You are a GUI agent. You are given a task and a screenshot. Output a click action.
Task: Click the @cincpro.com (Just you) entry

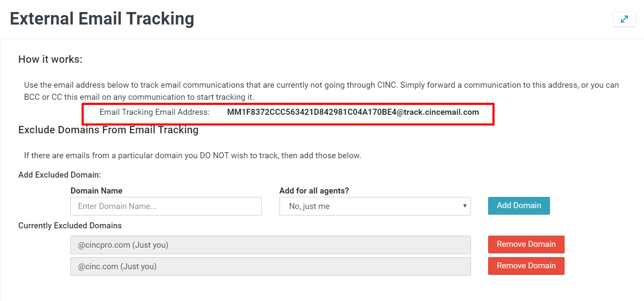click(270, 244)
